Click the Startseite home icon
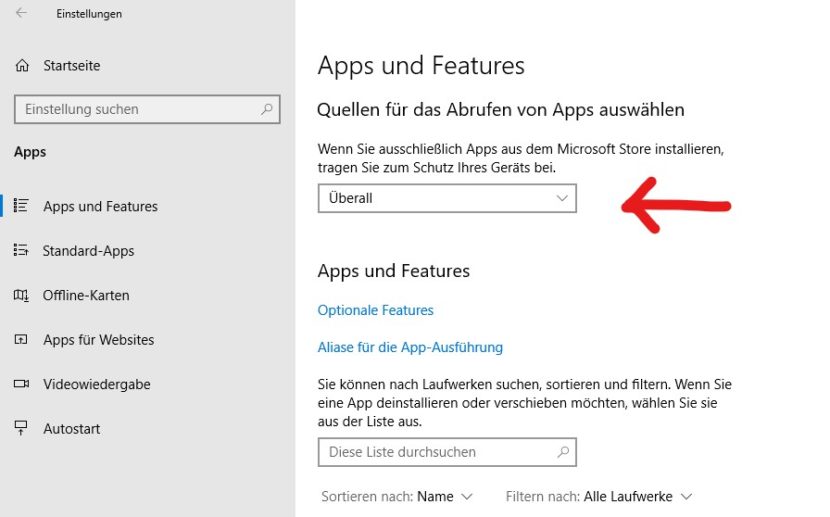The height and width of the screenshot is (517, 830). [x=22, y=66]
